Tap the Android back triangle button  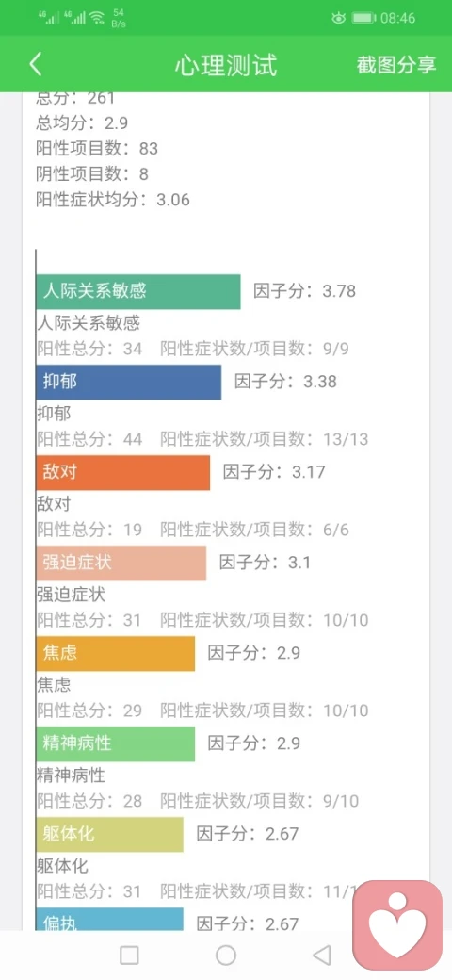[321, 955]
